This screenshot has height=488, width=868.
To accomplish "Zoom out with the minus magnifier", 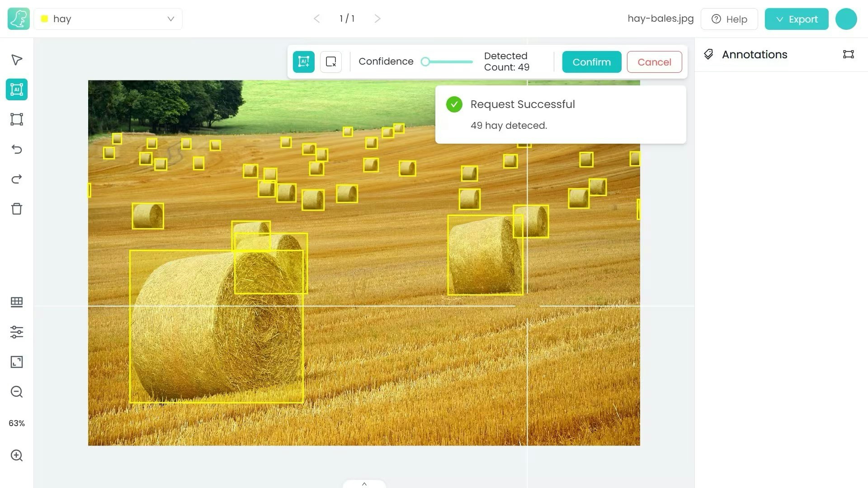I will click(x=17, y=392).
